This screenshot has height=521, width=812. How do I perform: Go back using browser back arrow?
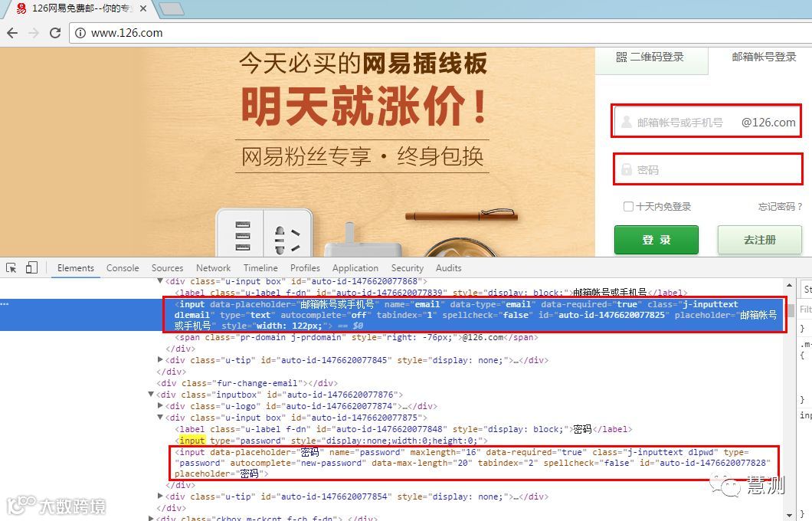point(12,33)
